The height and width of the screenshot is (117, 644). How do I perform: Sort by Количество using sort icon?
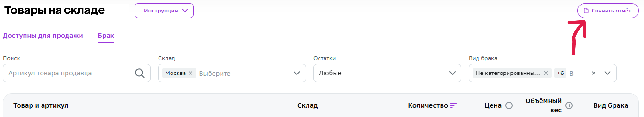tap(453, 105)
